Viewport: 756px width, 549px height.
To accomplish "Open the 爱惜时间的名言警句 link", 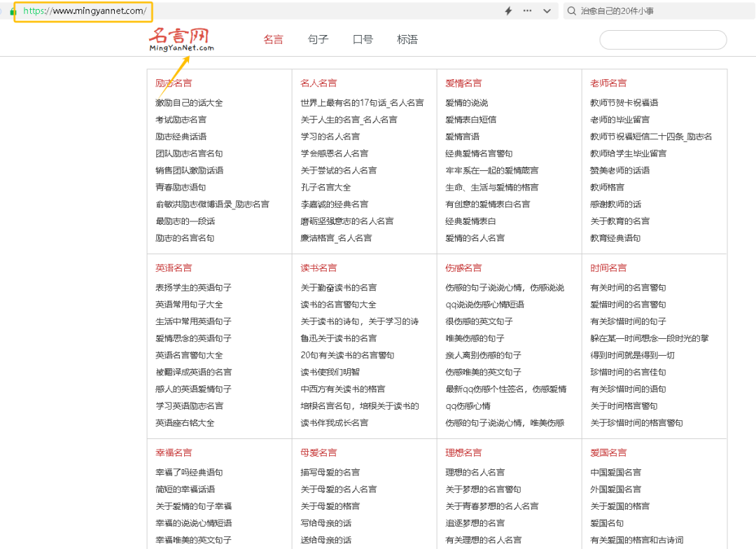I will (628, 305).
